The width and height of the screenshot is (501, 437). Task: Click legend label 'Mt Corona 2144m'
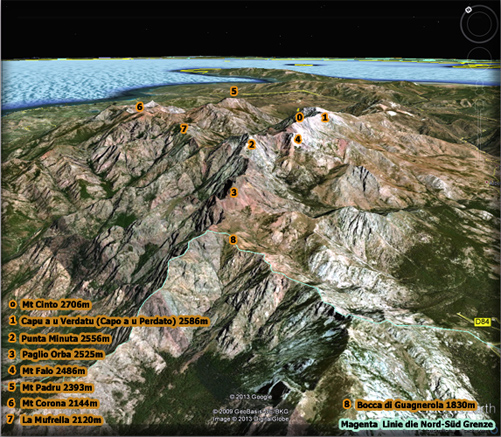[60, 403]
